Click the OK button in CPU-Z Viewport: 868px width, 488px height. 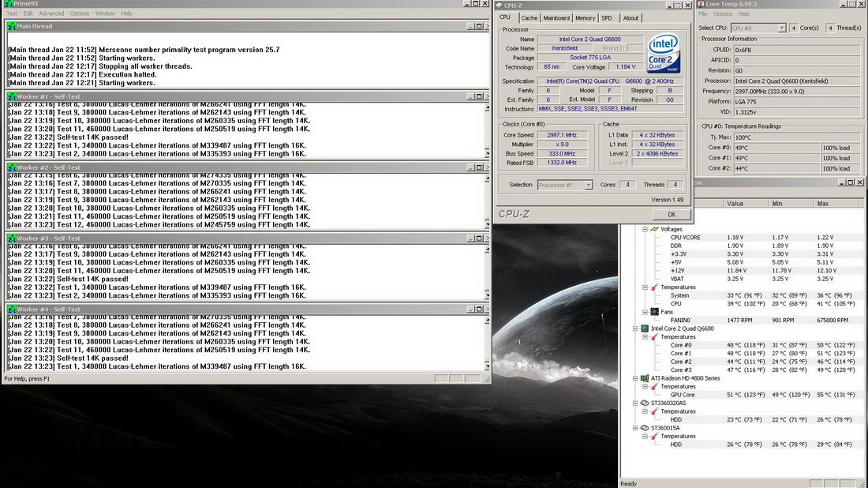671,214
